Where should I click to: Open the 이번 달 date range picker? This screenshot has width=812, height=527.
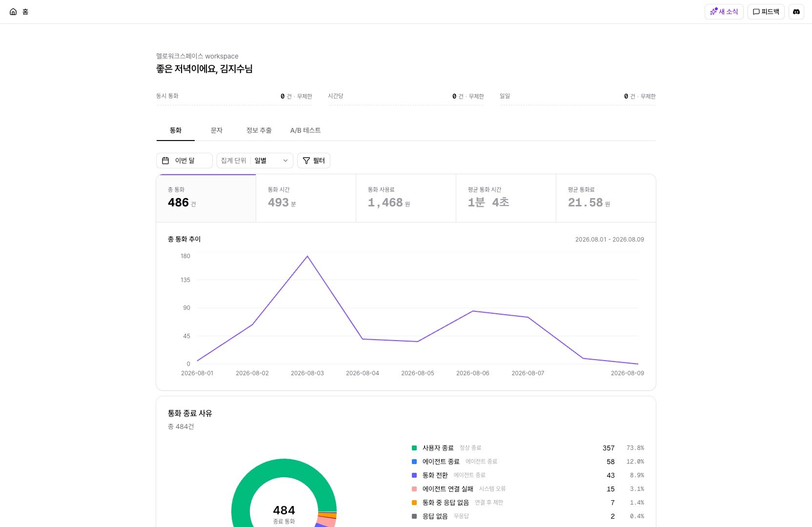(x=184, y=161)
